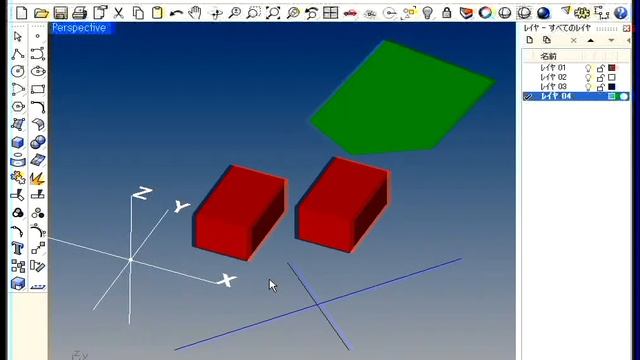Select the Ellipse tool in sidebar

(38, 71)
